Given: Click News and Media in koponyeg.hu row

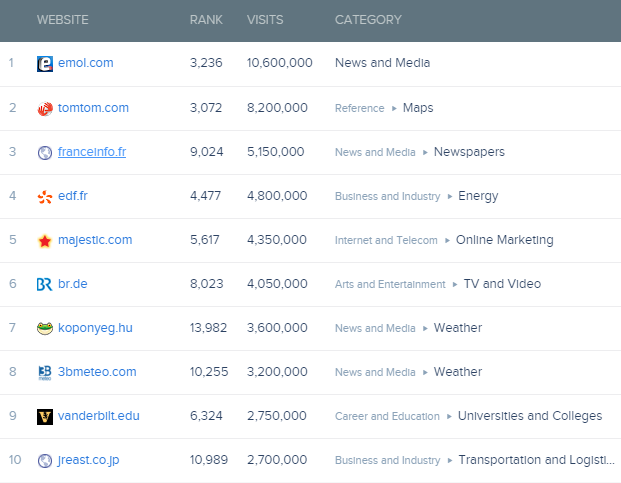Looking at the screenshot, I should (x=375, y=328).
